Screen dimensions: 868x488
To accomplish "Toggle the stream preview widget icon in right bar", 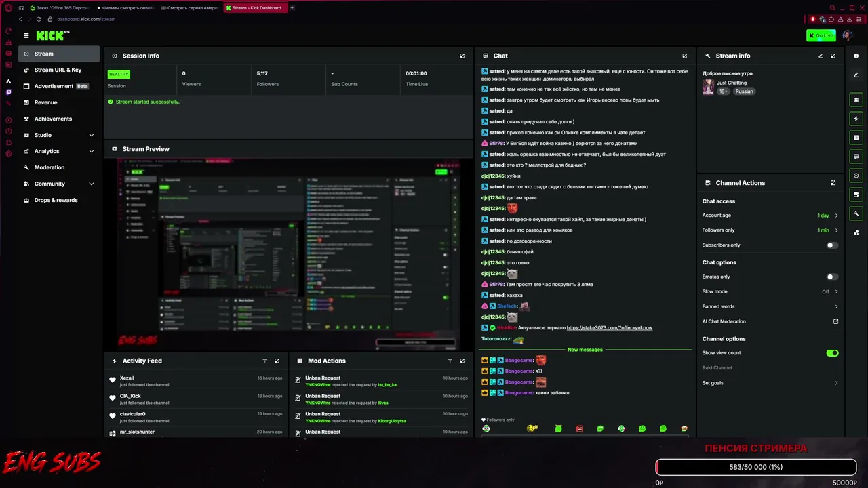I will click(x=856, y=100).
